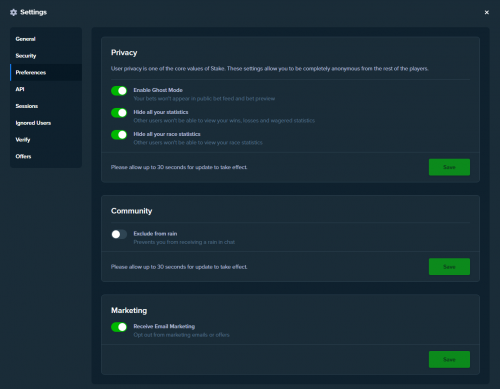Enable the Exclude from rain toggle
Image resolution: width=500 pixels, height=389 pixels.
coord(119,234)
